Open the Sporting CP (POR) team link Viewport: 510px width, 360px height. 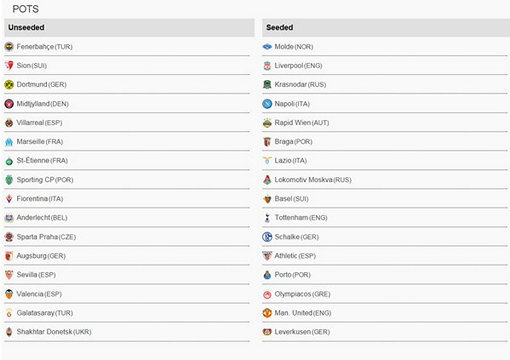[45, 180]
